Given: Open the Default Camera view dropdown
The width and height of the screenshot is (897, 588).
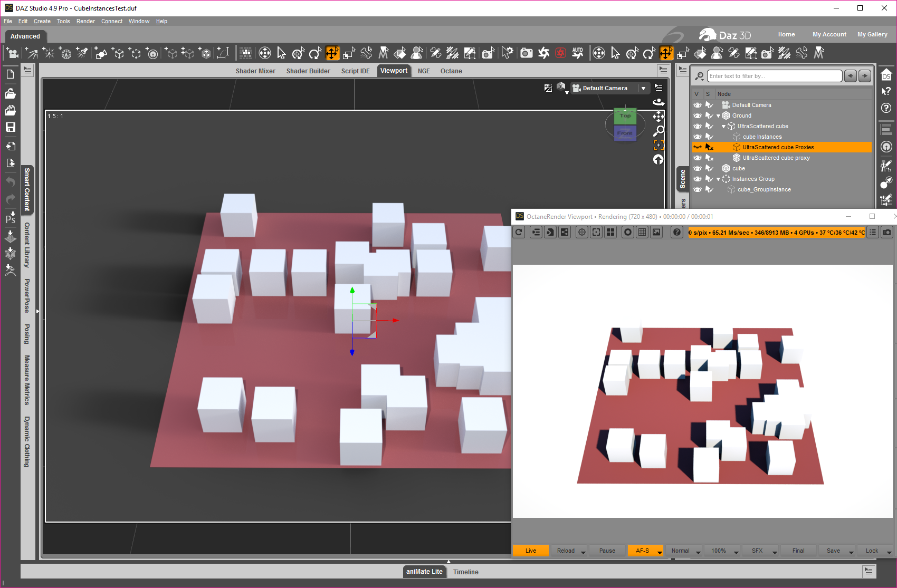Looking at the screenshot, I should pos(643,89).
